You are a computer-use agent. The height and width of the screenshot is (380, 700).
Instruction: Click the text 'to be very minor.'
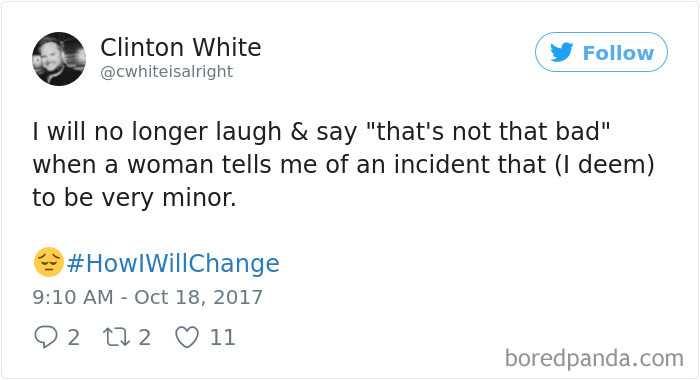tap(134, 197)
